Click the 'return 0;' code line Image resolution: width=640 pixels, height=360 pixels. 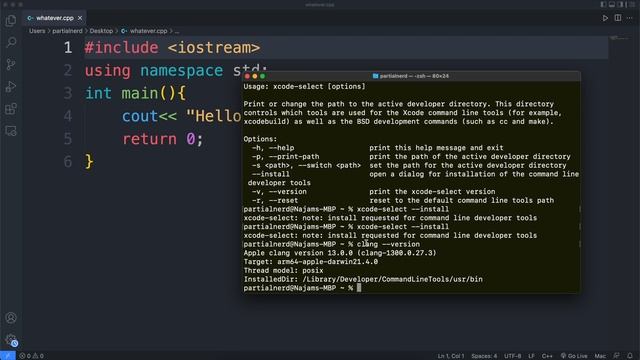point(162,139)
